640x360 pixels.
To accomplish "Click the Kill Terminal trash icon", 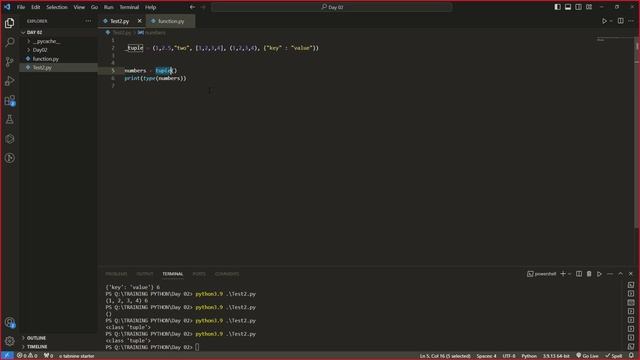I will click(x=589, y=274).
